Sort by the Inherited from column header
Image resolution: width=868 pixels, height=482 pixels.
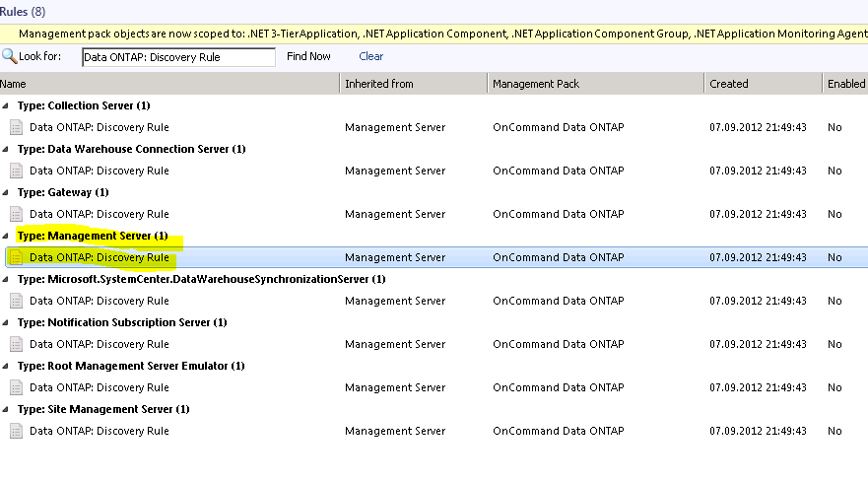pyautogui.click(x=412, y=84)
